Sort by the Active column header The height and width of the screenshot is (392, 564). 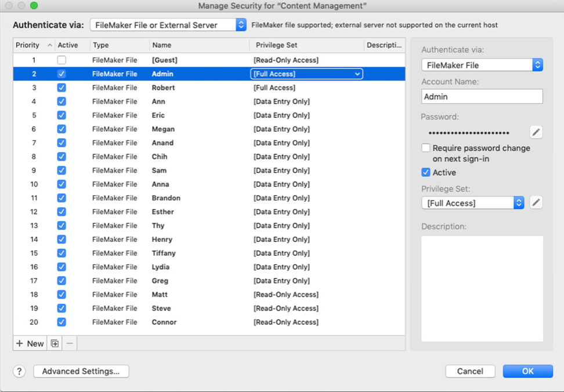[x=68, y=45]
